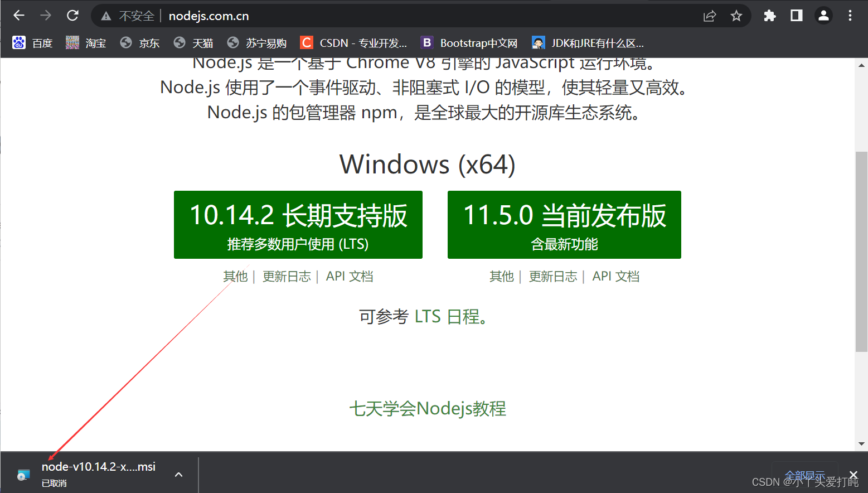Open API 文档 under 10.14.2 LTS
Viewport: 868px width, 493px height.
pyautogui.click(x=350, y=277)
